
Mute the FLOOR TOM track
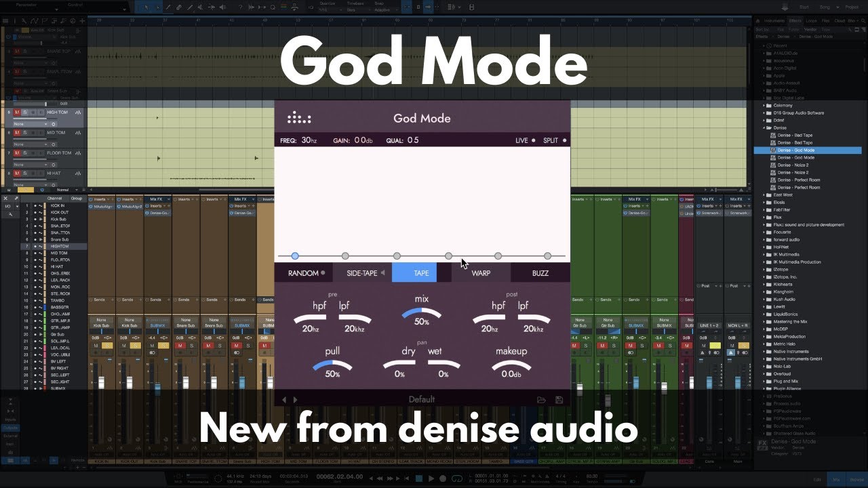(18, 153)
